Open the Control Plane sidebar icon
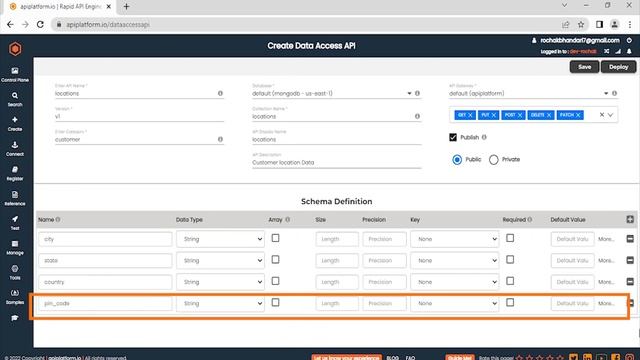The height and width of the screenshot is (360, 640). click(15, 75)
